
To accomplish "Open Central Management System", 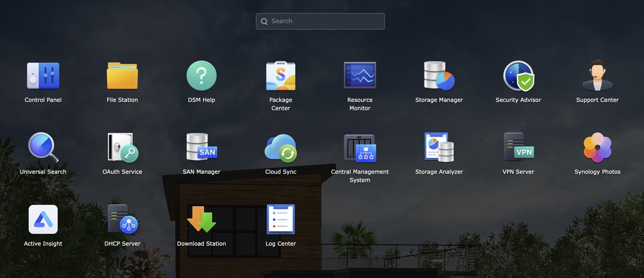I will (x=360, y=148).
